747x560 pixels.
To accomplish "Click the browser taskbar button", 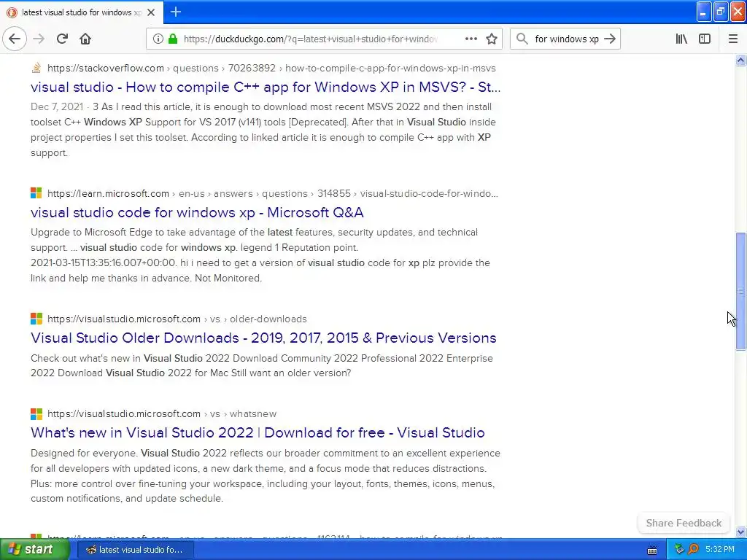I will point(134,550).
